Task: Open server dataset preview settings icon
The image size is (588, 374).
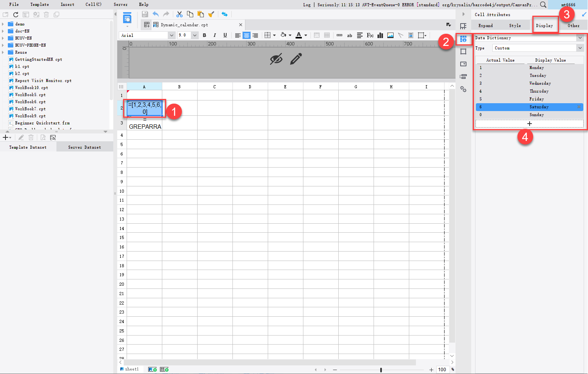Action: pos(53,137)
